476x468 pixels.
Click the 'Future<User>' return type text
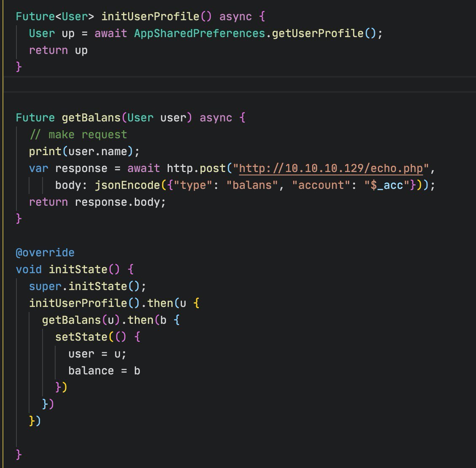tap(55, 16)
